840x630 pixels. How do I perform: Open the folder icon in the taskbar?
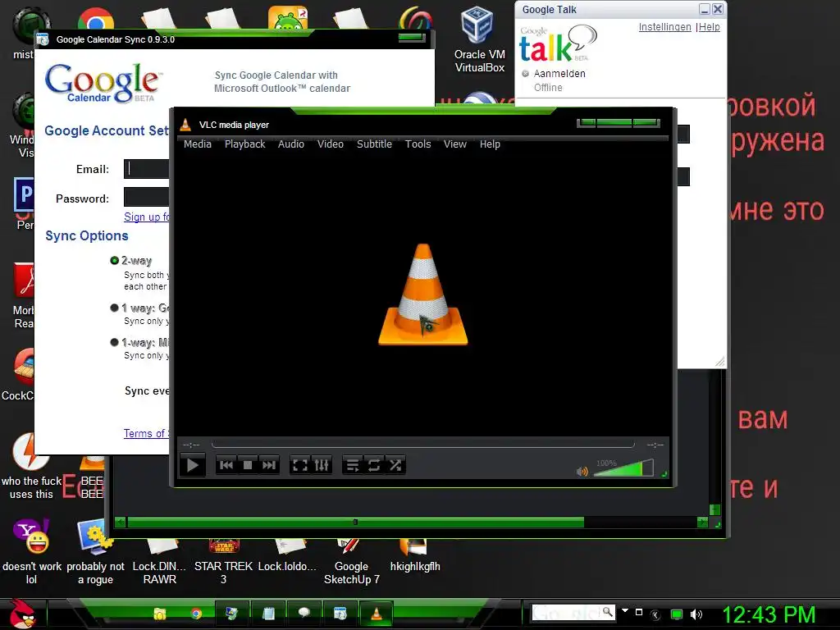[160, 614]
